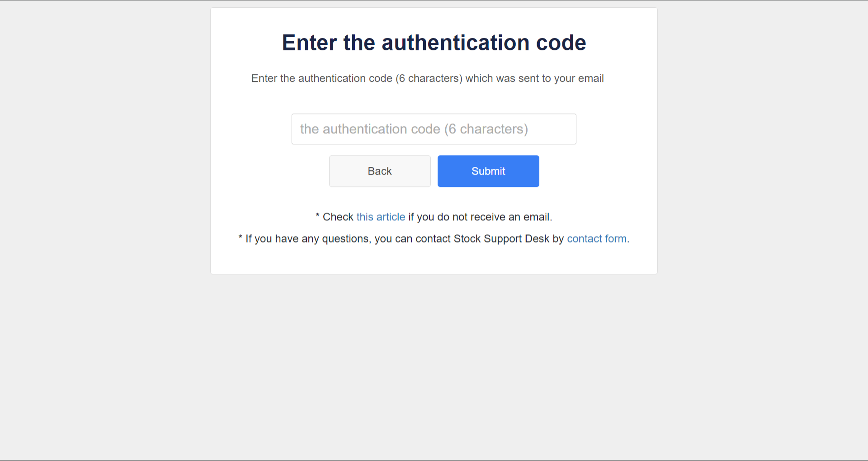Navigate back using the Back control
The height and width of the screenshot is (461, 868).
pos(380,171)
